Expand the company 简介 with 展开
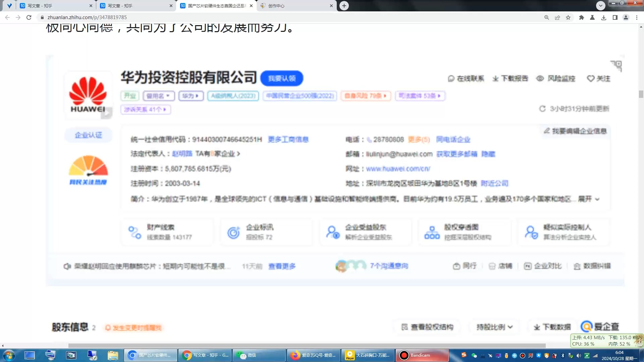 [x=589, y=199]
